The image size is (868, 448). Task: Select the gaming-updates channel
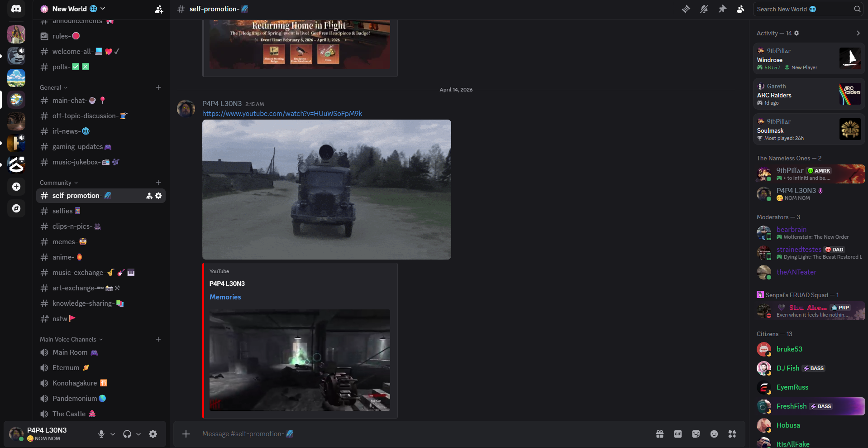coord(101,147)
